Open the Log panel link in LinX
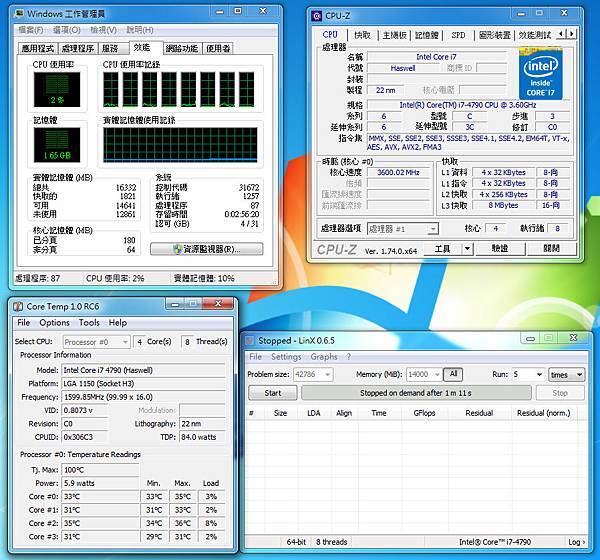 point(576,542)
